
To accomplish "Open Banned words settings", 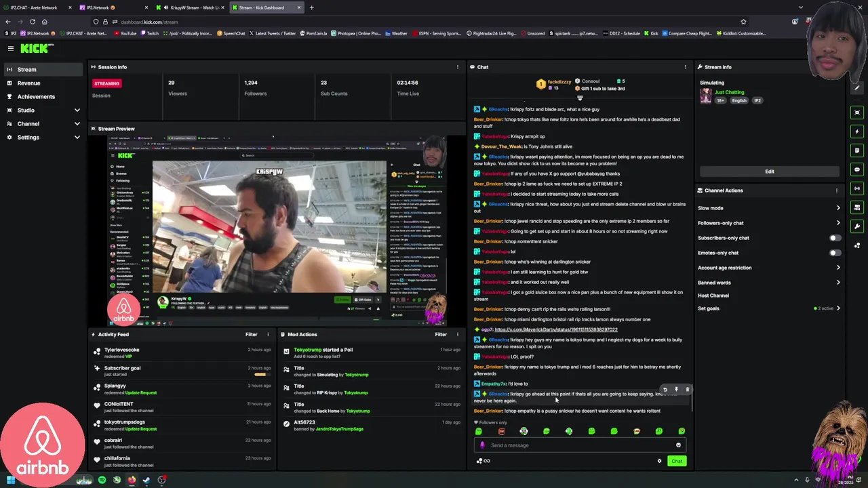I will pos(769,283).
